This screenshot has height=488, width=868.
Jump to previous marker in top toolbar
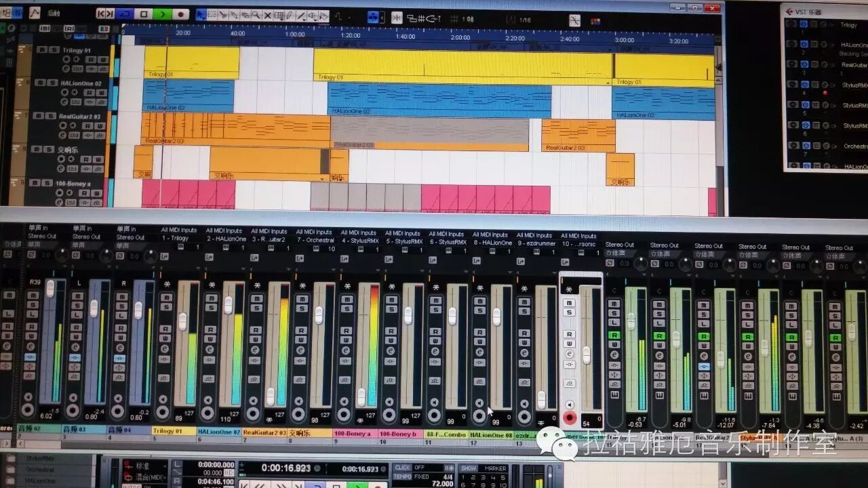click(100, 14)
